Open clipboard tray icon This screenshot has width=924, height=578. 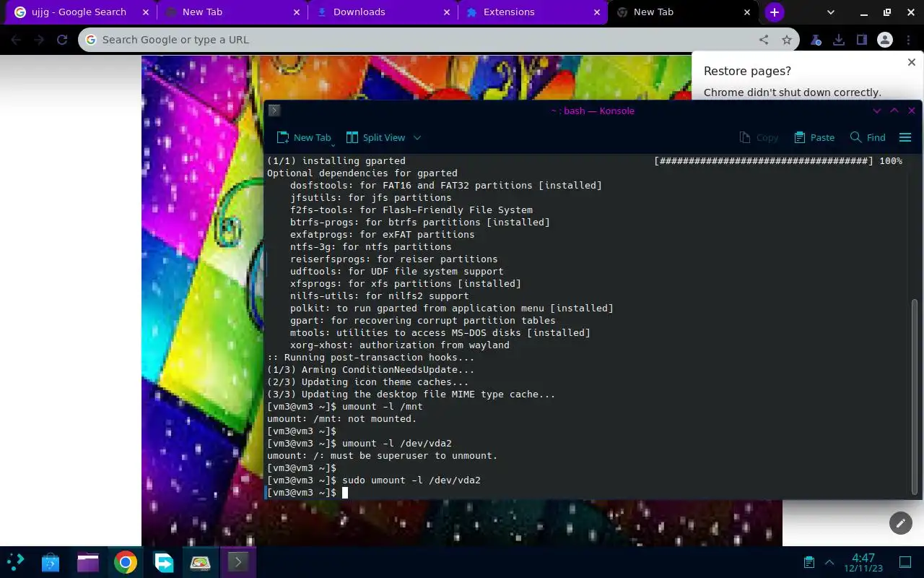809,562
